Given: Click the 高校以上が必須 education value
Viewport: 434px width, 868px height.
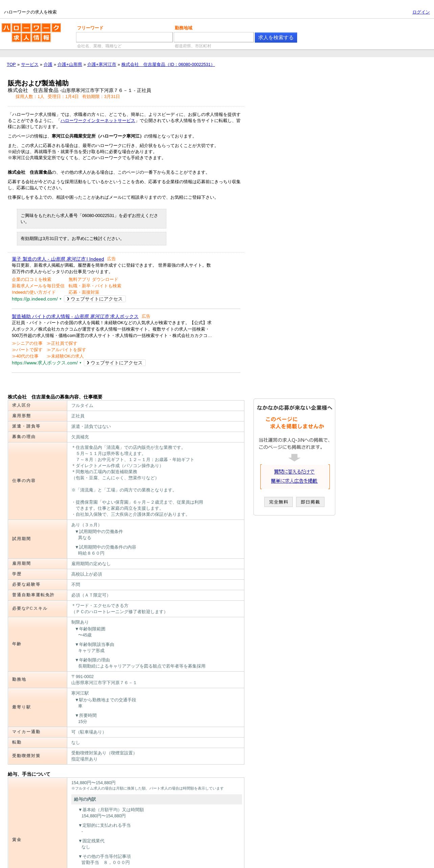Looking at the screenshot, I should (x=87, y=574).
